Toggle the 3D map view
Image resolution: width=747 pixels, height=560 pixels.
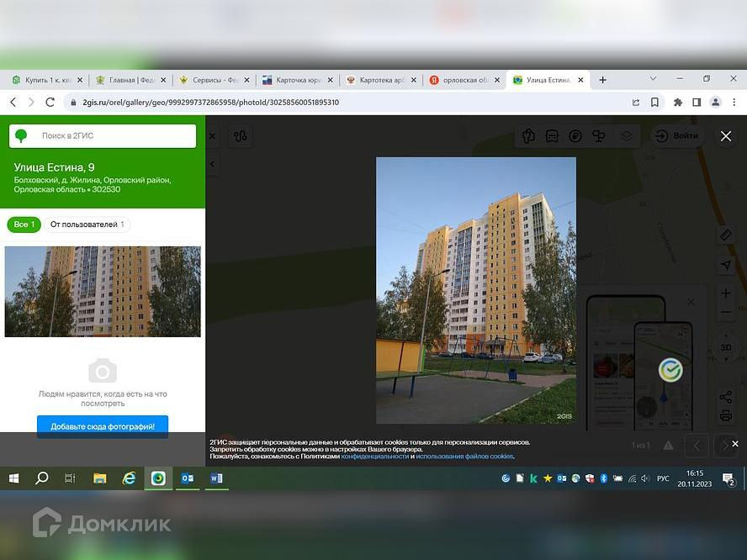(x=726, y=347)
